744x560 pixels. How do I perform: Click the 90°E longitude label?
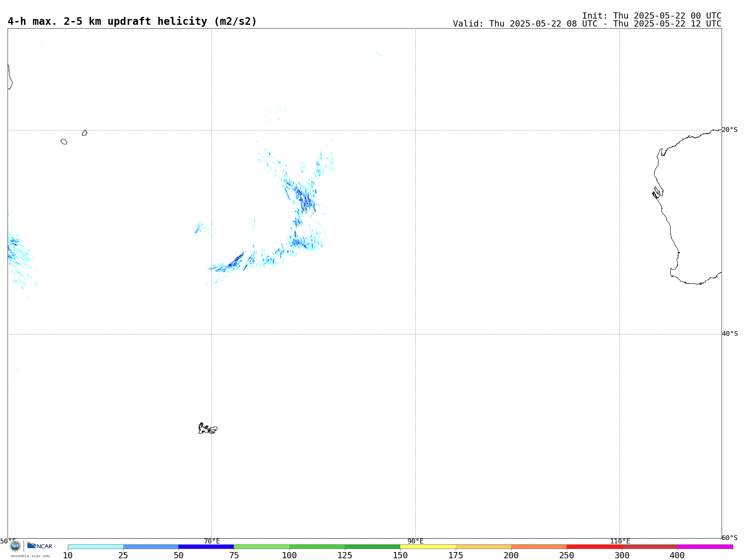416,541
